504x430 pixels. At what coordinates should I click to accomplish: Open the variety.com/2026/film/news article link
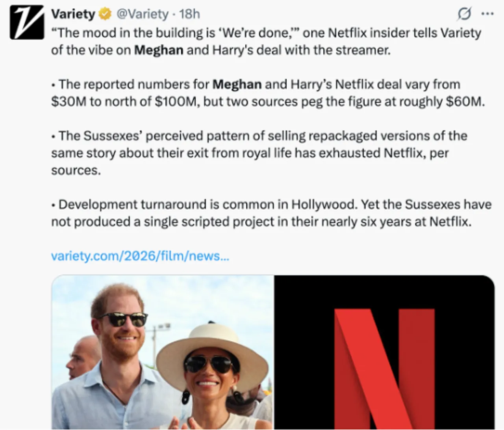140,256
